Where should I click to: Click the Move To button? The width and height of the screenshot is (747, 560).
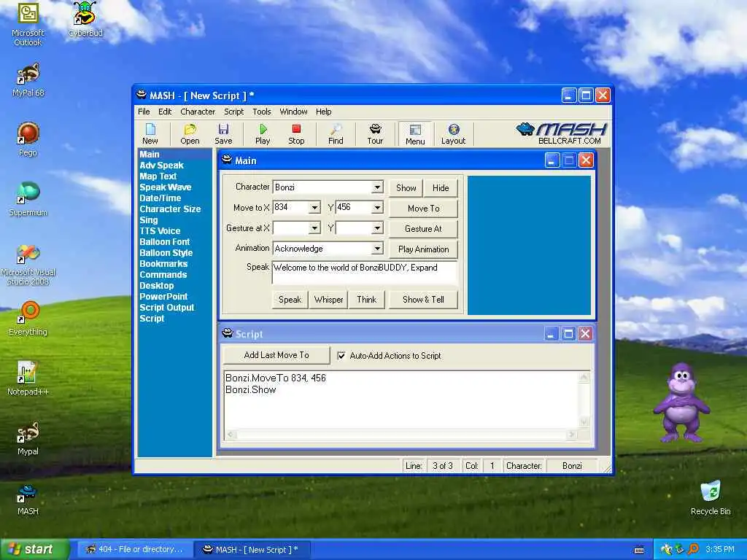[424, 208]
